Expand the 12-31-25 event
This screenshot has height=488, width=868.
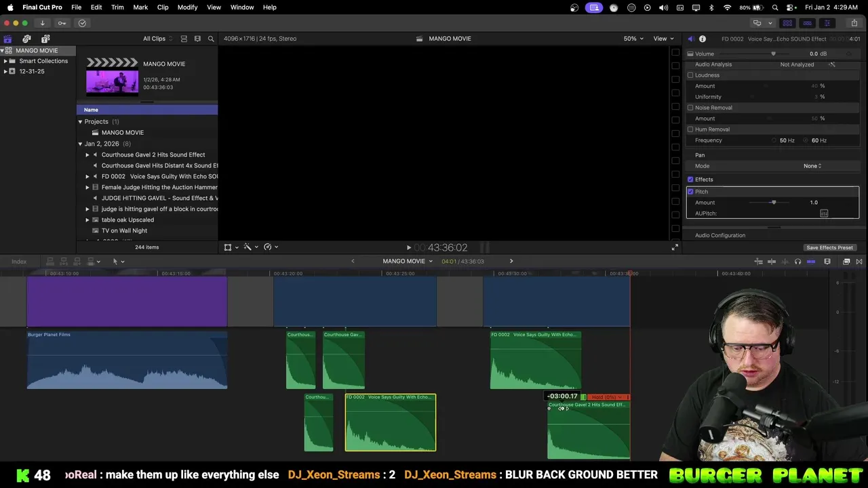(5, 71)
